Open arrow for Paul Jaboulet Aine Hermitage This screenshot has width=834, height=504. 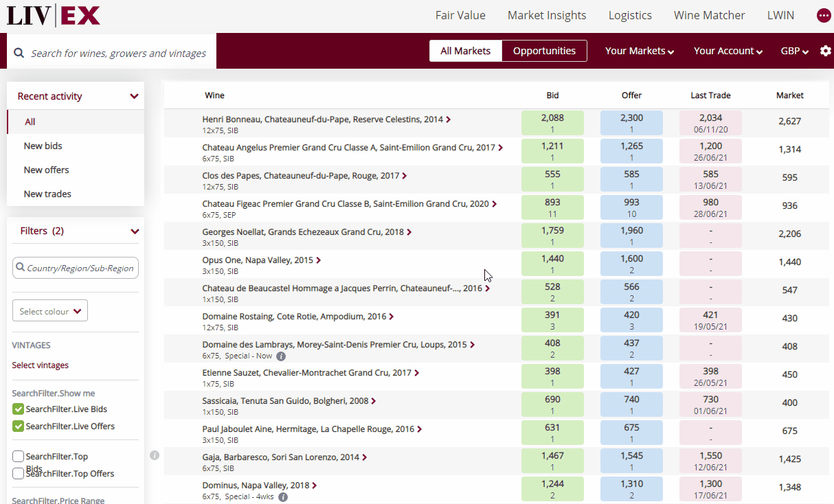coord(419,429)
